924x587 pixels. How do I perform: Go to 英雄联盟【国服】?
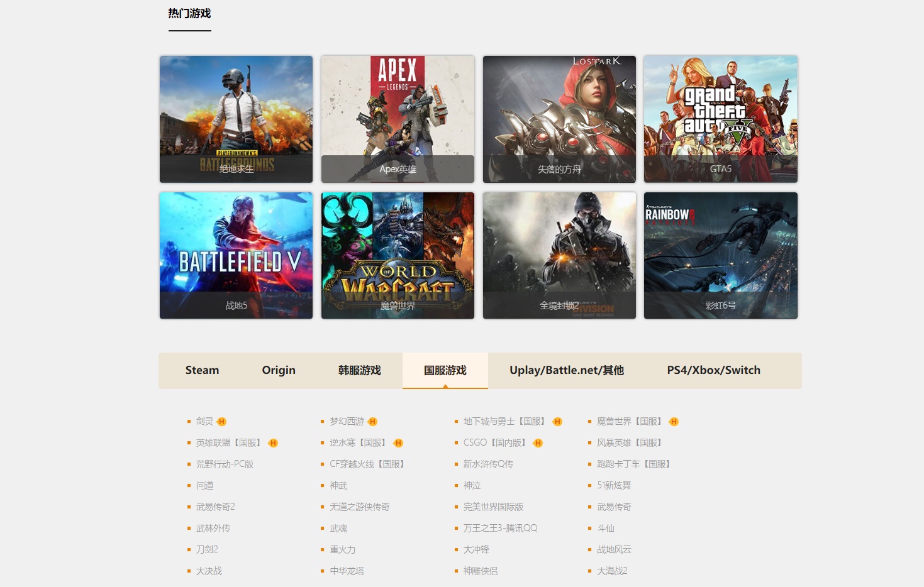coord(229,442)
